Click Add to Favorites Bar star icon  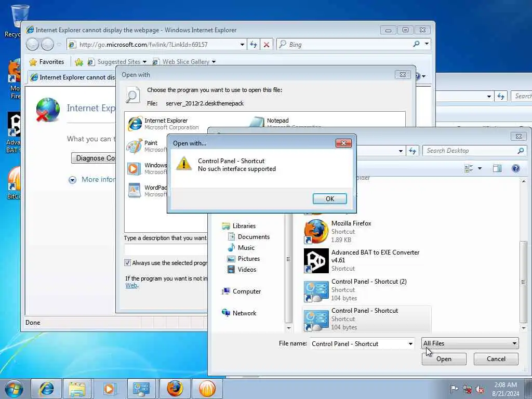(79, 62)
